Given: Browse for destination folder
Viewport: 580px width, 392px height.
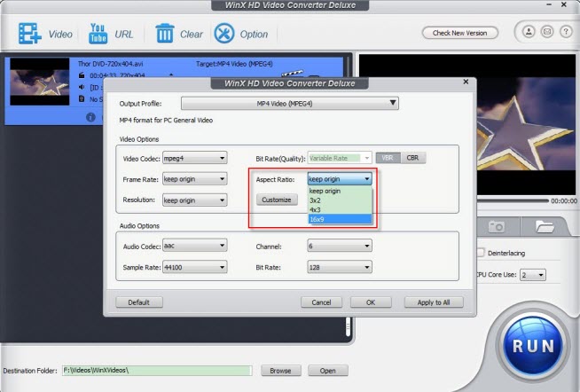Looking at the screenshot, I should click(x=281, y=370).
